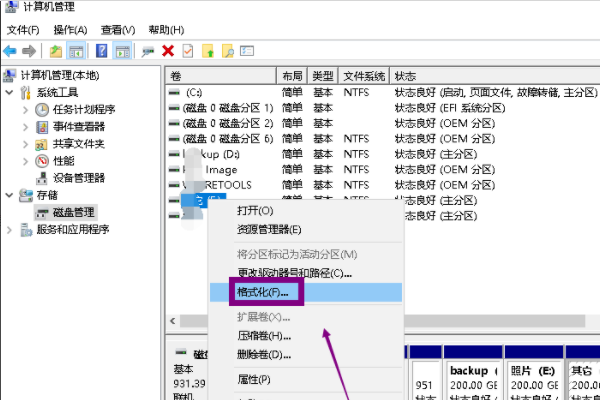Choose 压缩卷(H)... from context menu

264,336
